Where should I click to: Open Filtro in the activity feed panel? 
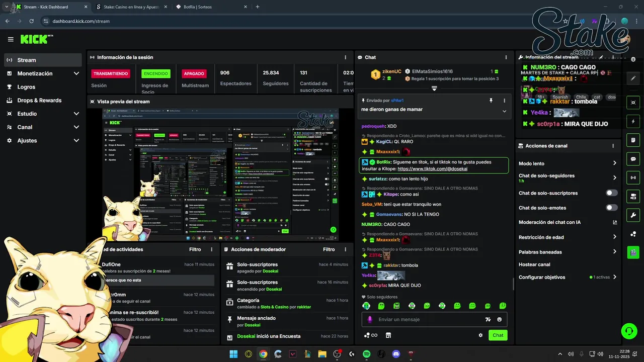[195, 249]
